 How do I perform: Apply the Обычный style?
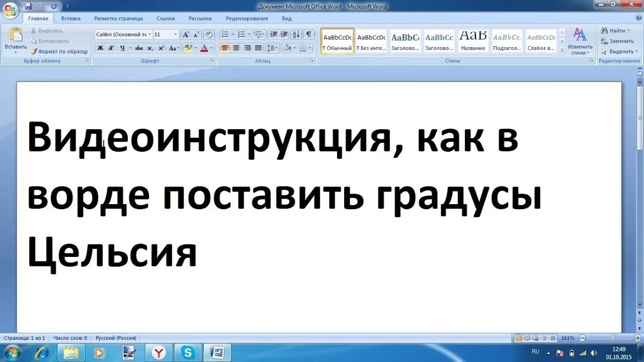pos(338,41)
